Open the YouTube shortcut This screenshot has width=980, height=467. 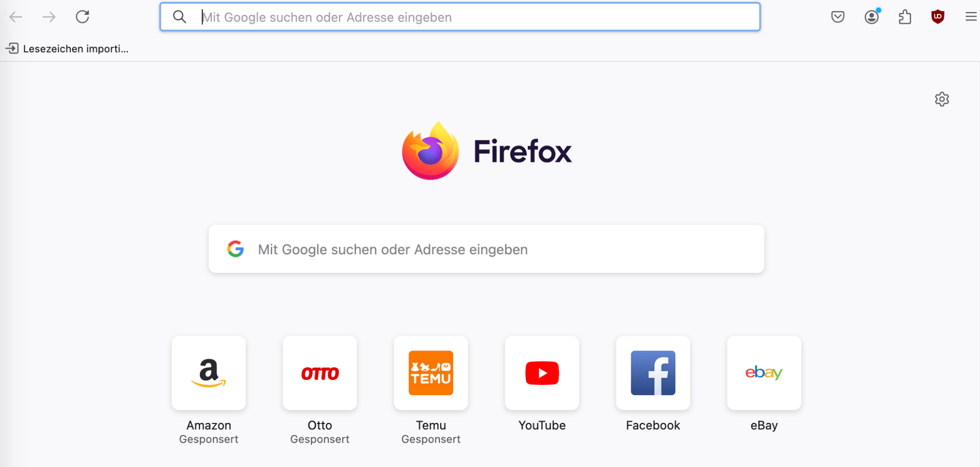point(542,373)
